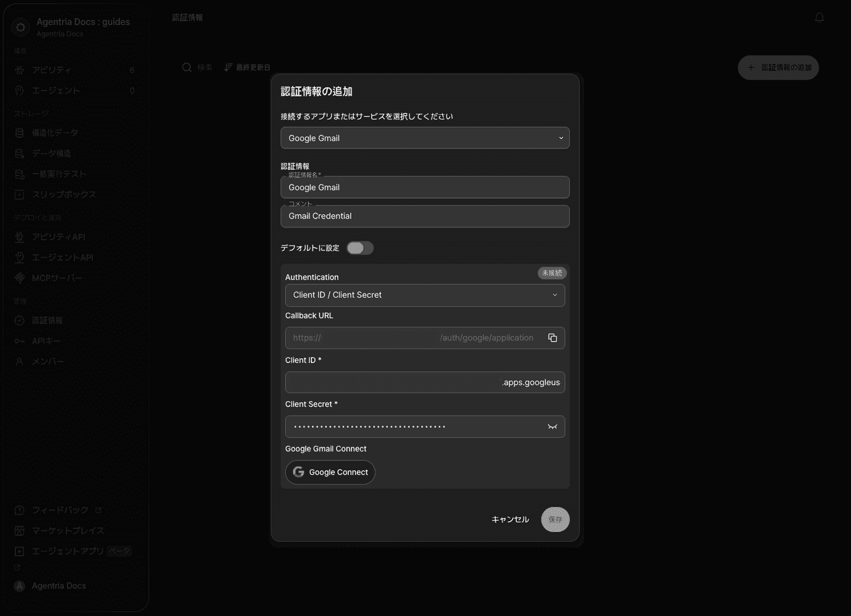
Task: Click the search magnifier icon
Action: point(187,67)
